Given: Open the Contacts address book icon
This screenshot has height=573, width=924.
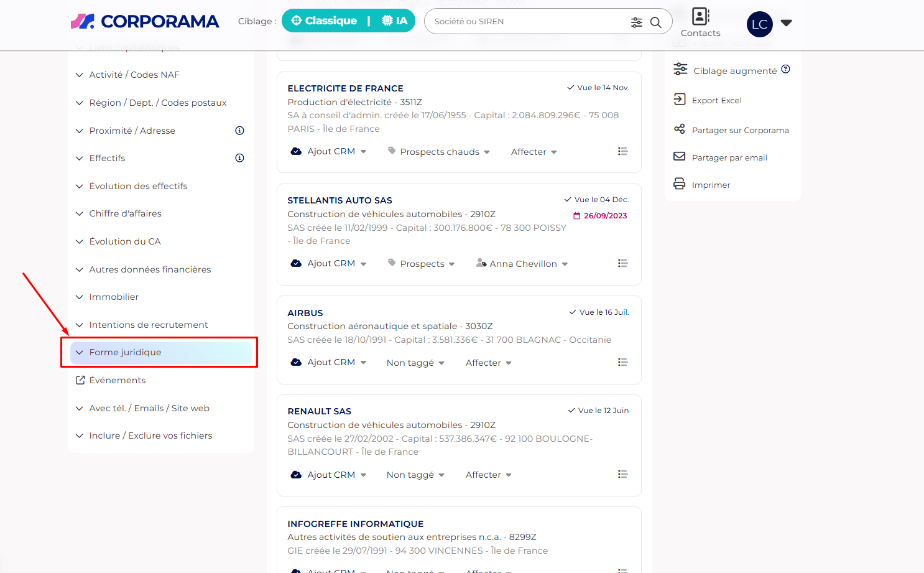Looking at the screenshot, I should pyautogui.click(x=700, y=17).
